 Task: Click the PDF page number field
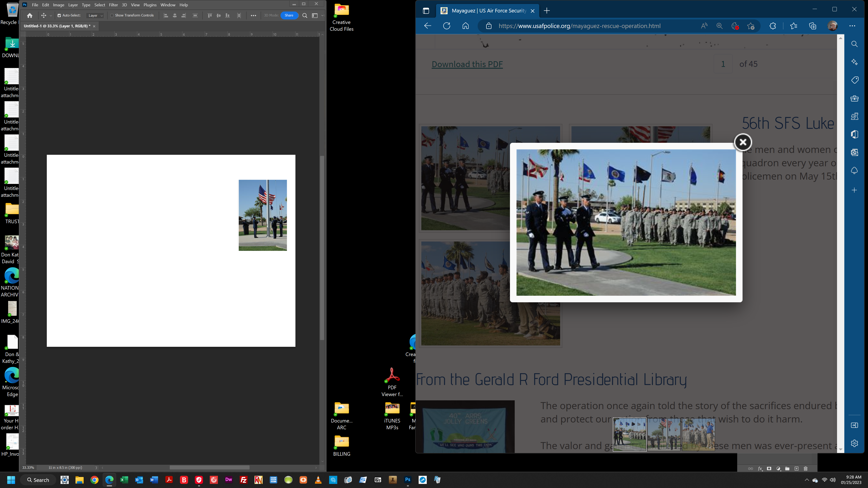coord(723,64)
